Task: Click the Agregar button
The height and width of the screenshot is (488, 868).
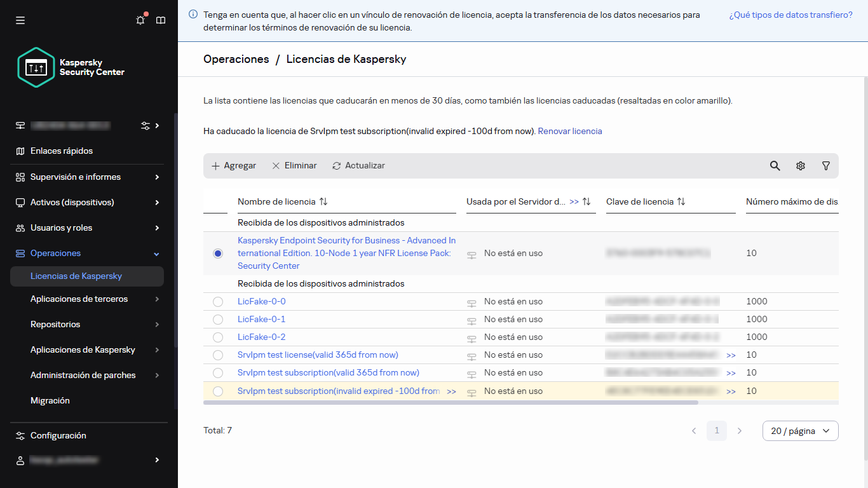Action: (x=234, y=166)
